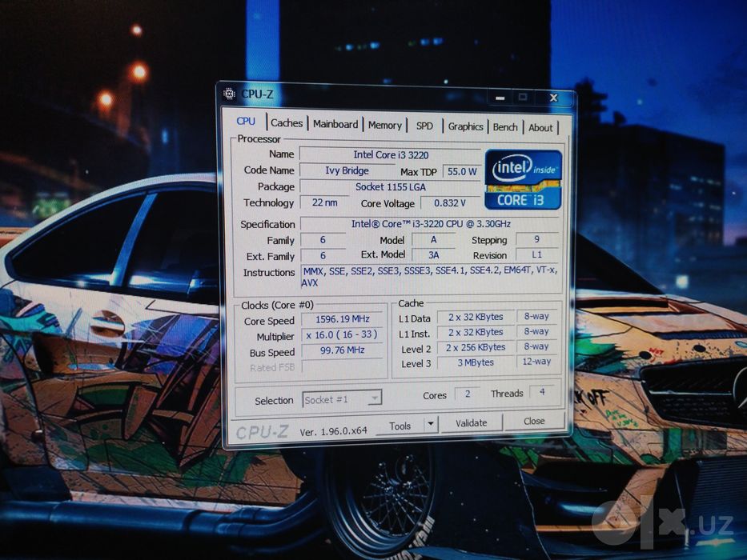Image resolution: width=747 pixels, height=560 pixels.
Task: Click the CPU-Z title bar icon
Action: (x=230, y=94)
